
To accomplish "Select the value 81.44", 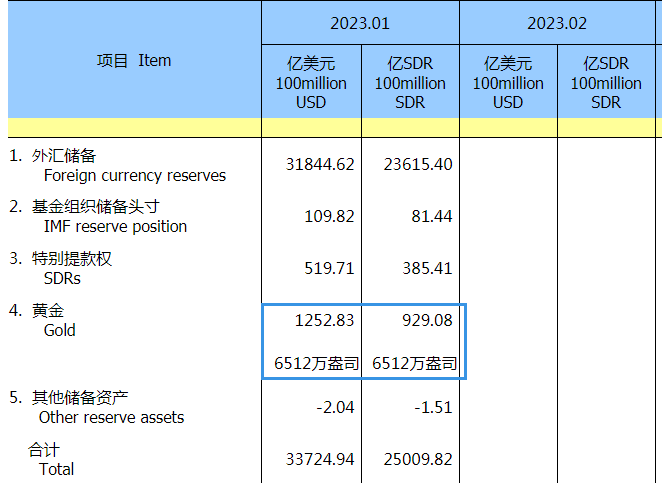I will point(431,216).
